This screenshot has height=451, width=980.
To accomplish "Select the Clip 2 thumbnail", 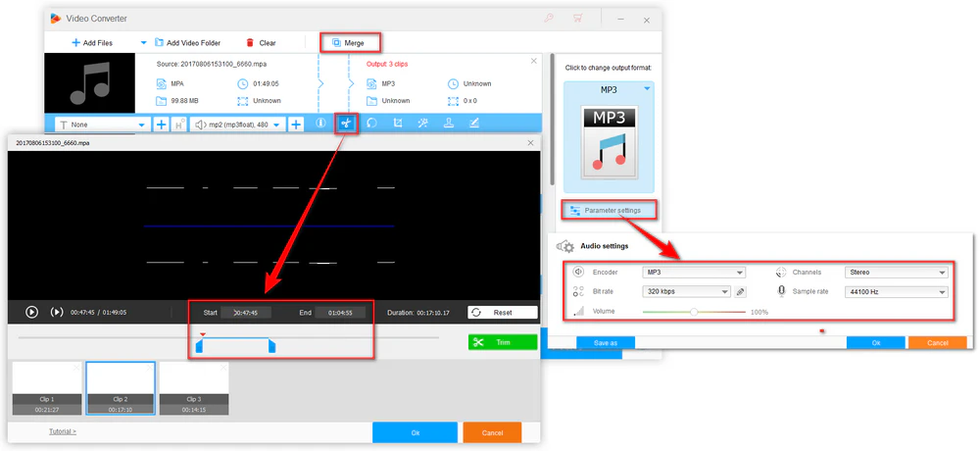I will (x=121, y=388).
